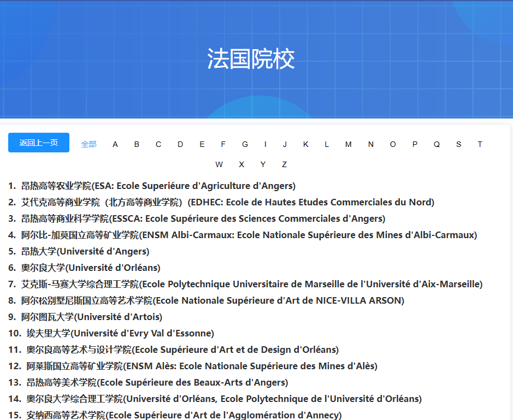The height and width of the screenshot is (420, 513).
Task: Open 阿莱斯国立高等矿业学院 (ENSM Alès) entry
Action: pos(202,366)
